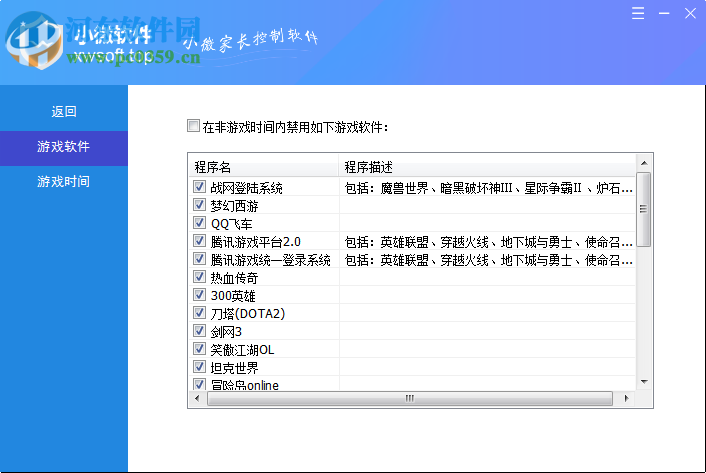706x473 pixels.
Task: Uncheck 300英雄 checkbox
Action: (199, 295)
